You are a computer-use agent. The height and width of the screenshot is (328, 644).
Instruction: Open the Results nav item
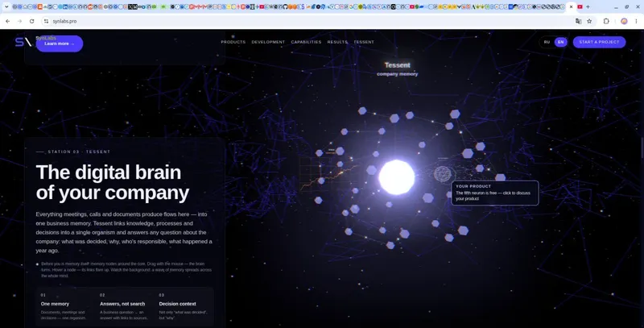click(337, 42)
